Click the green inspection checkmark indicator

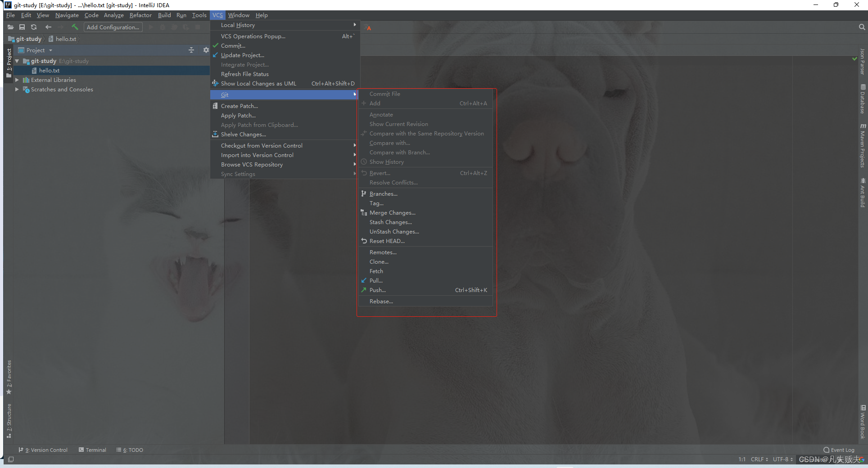[x=854, y=58]
